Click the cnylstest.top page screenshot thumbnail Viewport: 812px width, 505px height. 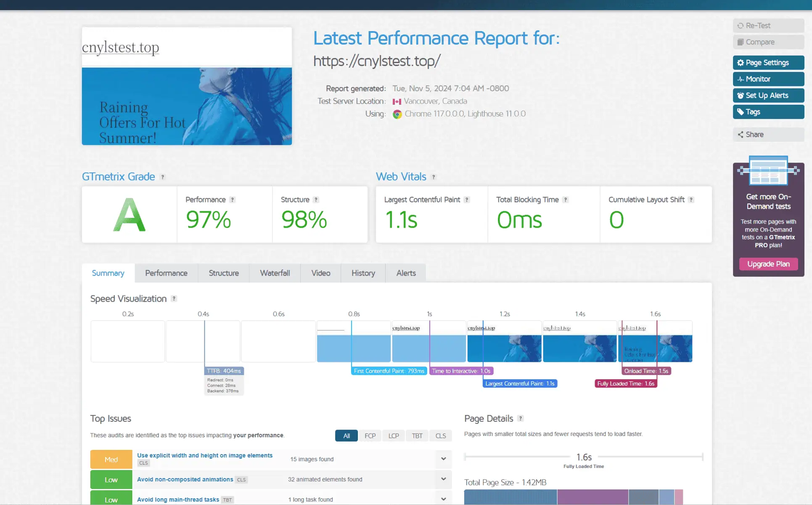point(187,86)
